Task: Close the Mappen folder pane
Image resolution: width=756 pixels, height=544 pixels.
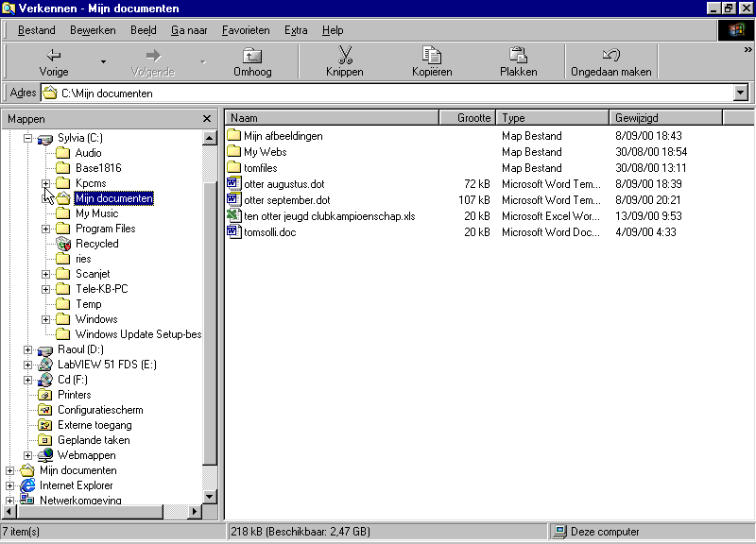Action: (x=207, y=119)
